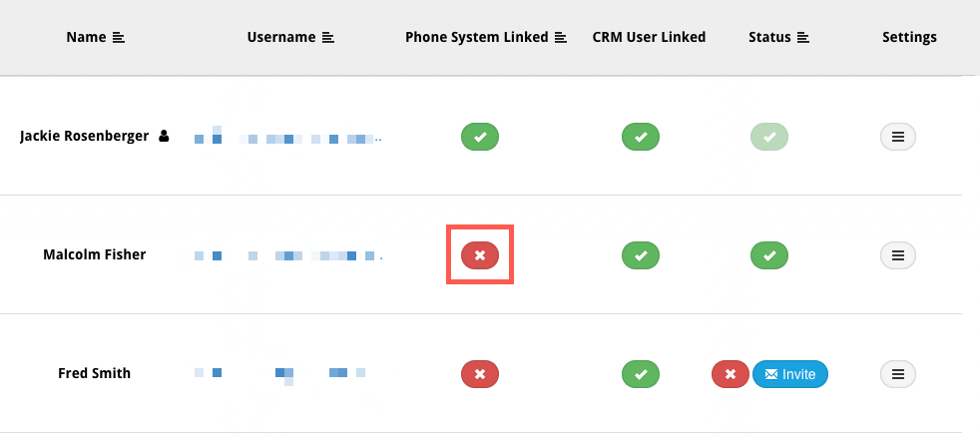The image size is (980, 437).
Task: Click Malcolm Fisher's red phone system unlinked icon
Action: (x=480, y=255)
